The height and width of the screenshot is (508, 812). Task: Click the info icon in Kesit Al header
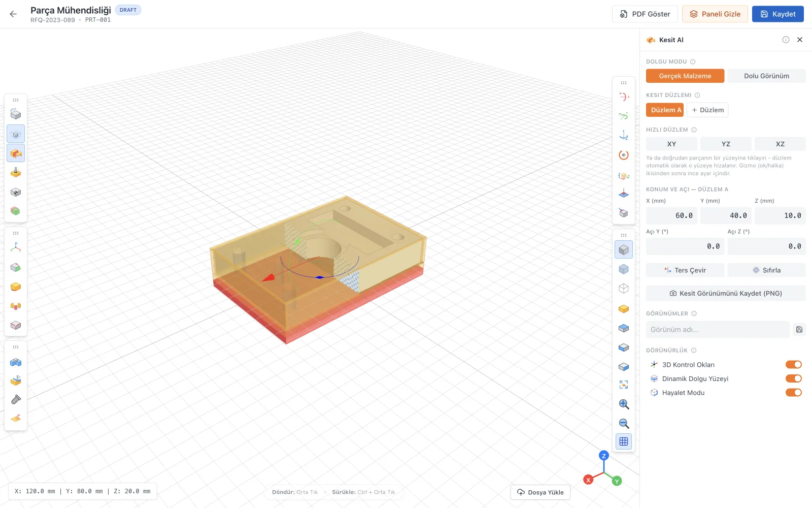(786, 40)
